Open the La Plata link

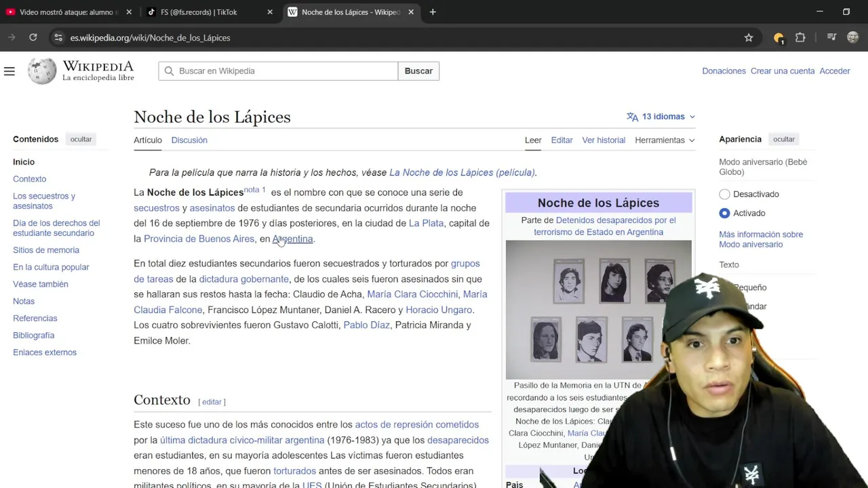coord(426,223)
